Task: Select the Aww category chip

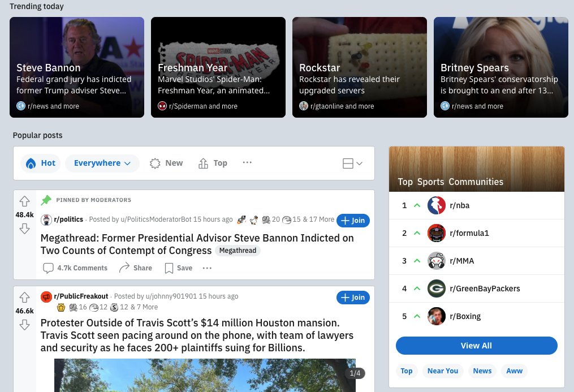Action: (514, 371)
